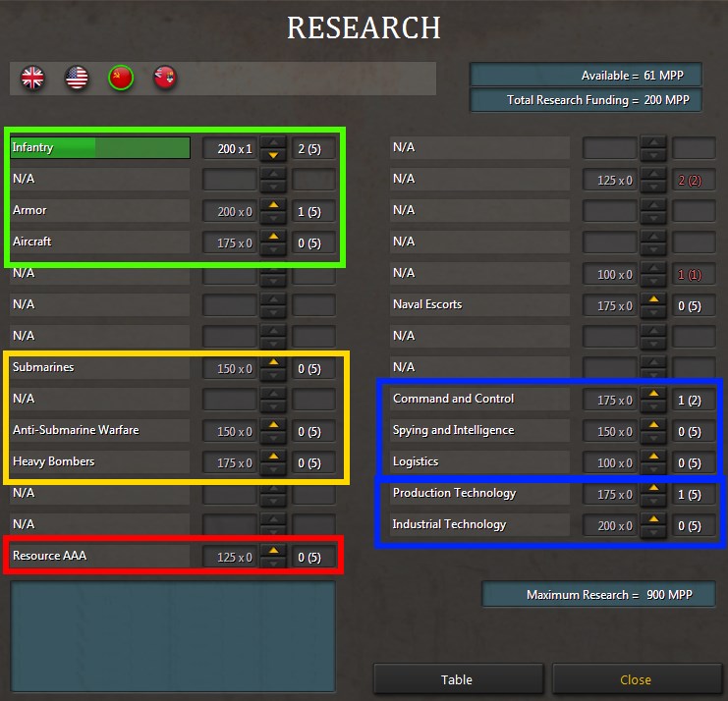Image resolution: width=728 pixels, height=701 pixels.
Task: Click the Industrial Technology cost 200 x 0
Action: pos(610,525)
